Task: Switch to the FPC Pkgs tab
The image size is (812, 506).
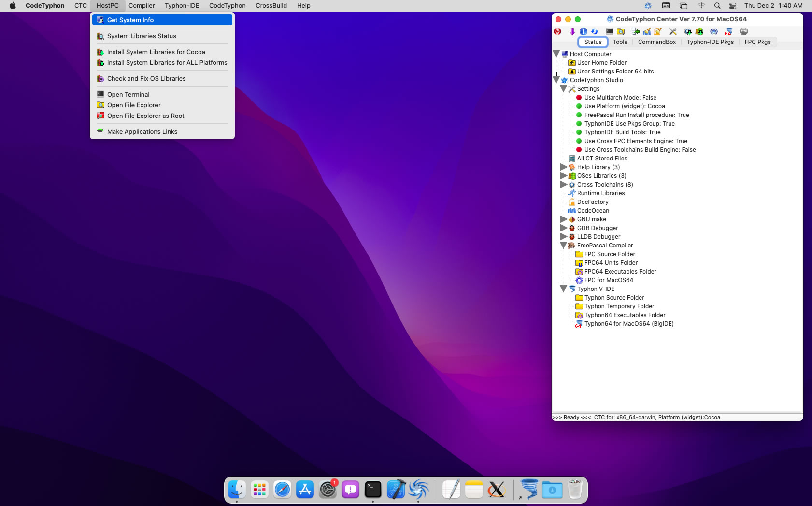Action: (x=757, y=42)
